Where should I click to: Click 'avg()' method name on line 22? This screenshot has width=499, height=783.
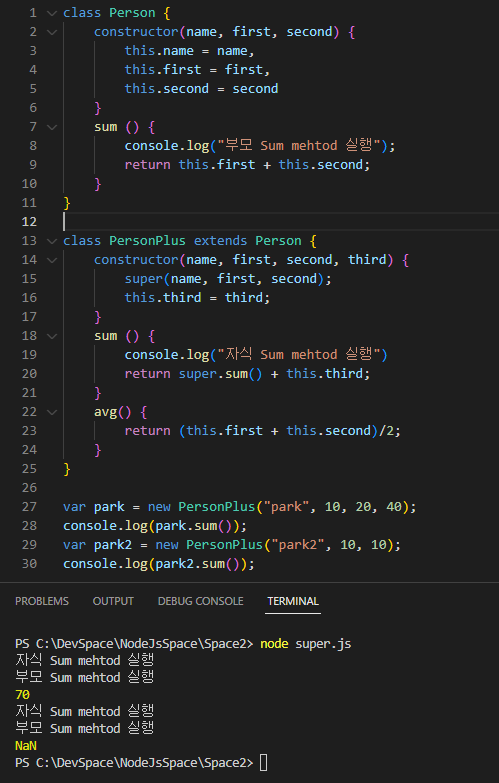coord(113,412)
